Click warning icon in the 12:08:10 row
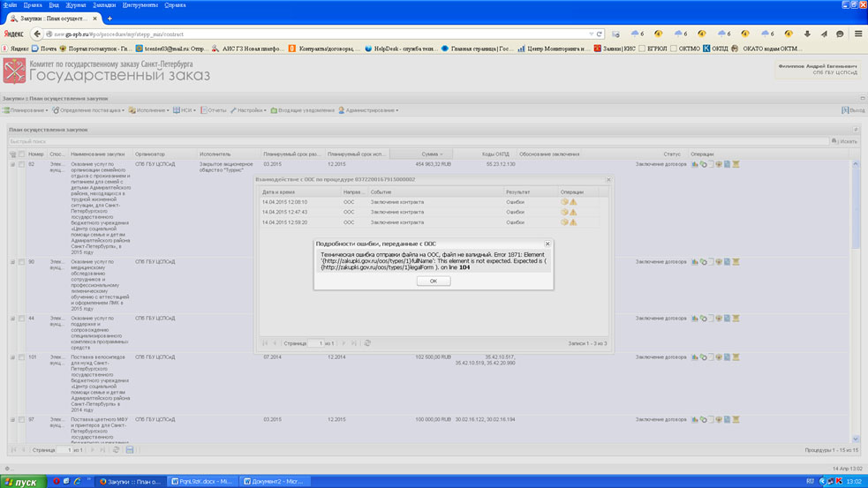868x488 pixels. (573, 202)
